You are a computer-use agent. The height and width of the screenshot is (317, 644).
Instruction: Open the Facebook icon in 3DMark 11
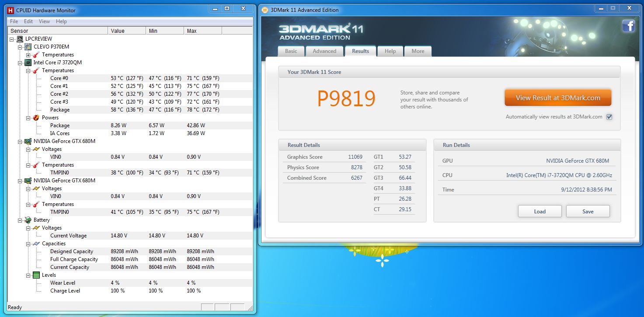point(628,26)
